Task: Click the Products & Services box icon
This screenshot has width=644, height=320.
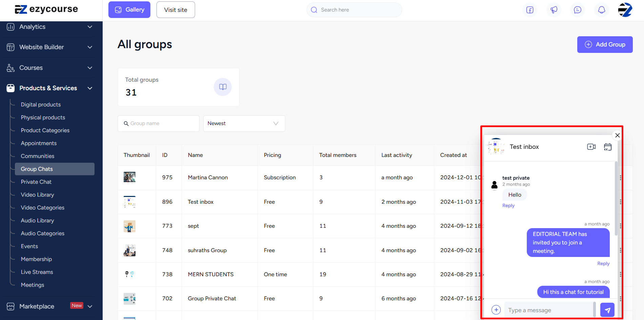Action: (x=11, y=88)
